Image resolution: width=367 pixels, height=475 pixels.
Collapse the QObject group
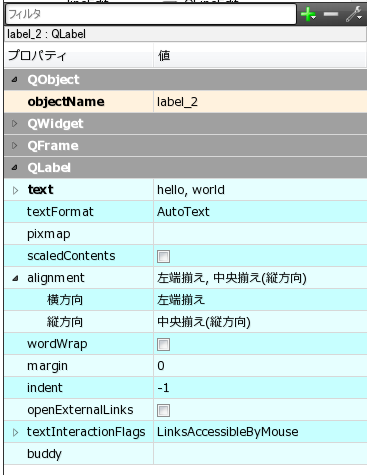[14, 80]
